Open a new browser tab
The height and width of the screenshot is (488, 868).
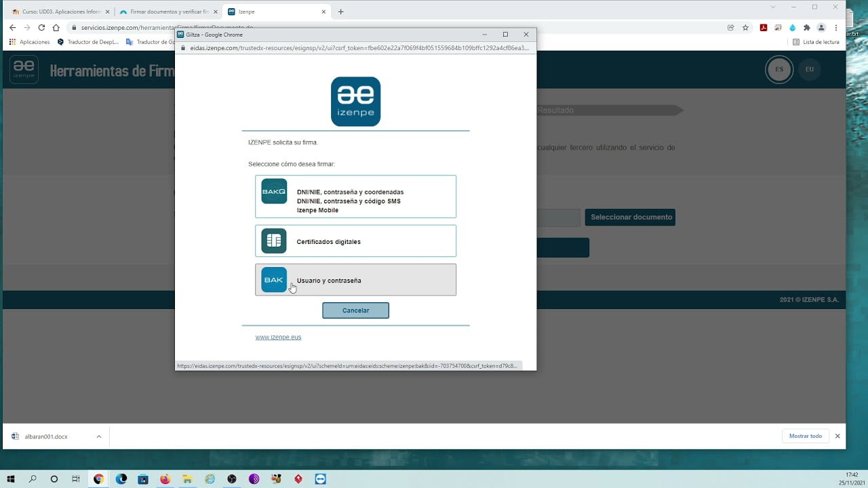(x=340, y=12)
